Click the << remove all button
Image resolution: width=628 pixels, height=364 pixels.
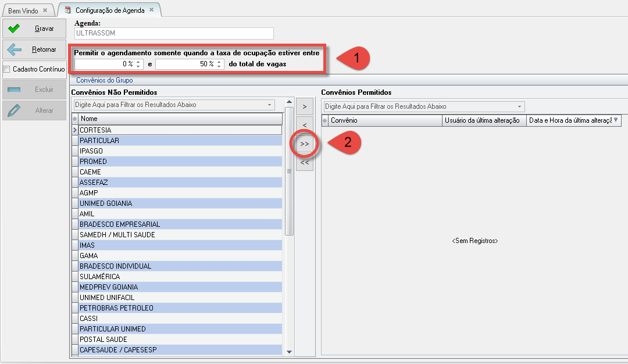305,163
